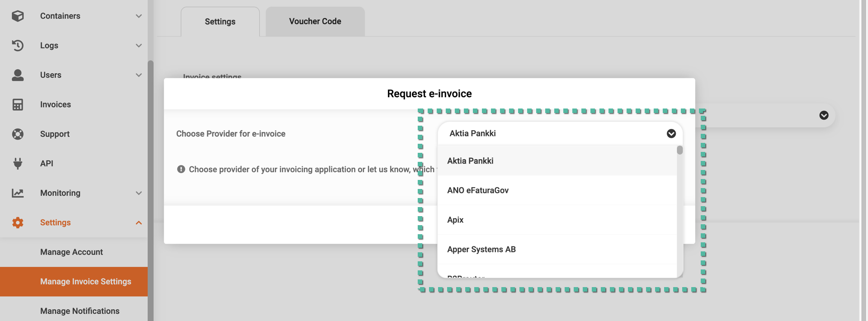Viewport: 868px width, 321px height.
Task: Click the Logs history clock icon
Action: click(x=18, y=45)
